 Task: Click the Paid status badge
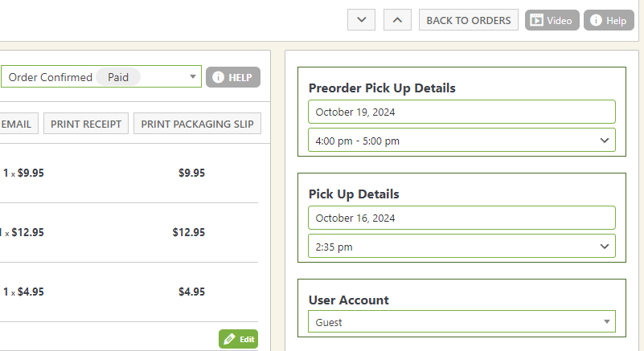(x=118, y=77)
